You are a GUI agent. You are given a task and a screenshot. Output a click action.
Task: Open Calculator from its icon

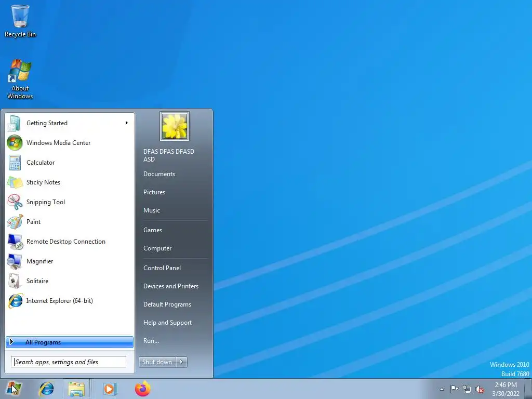(x=15, y=163)
